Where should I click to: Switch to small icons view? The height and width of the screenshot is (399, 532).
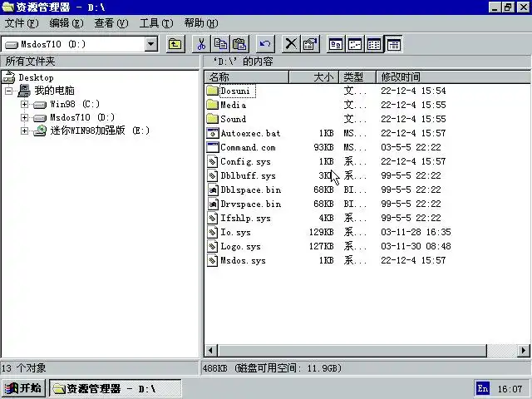355,44
